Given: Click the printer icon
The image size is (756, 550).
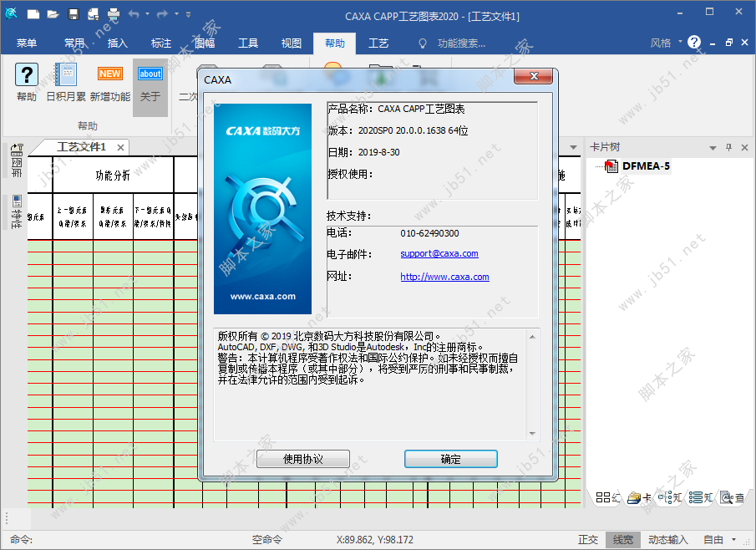Looking at the screenshot, I should 114,14.
